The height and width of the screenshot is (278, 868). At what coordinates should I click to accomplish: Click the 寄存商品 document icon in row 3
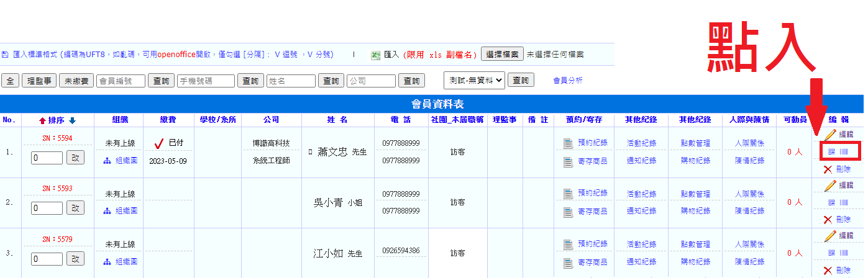[x=567, y=262]
